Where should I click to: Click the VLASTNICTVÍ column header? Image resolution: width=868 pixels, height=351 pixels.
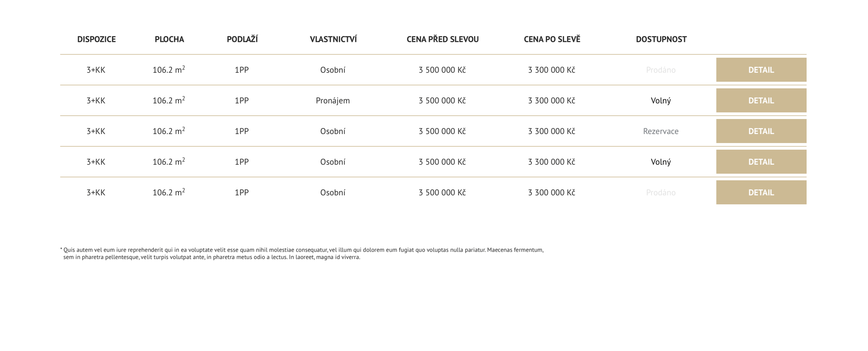point(333,39)
